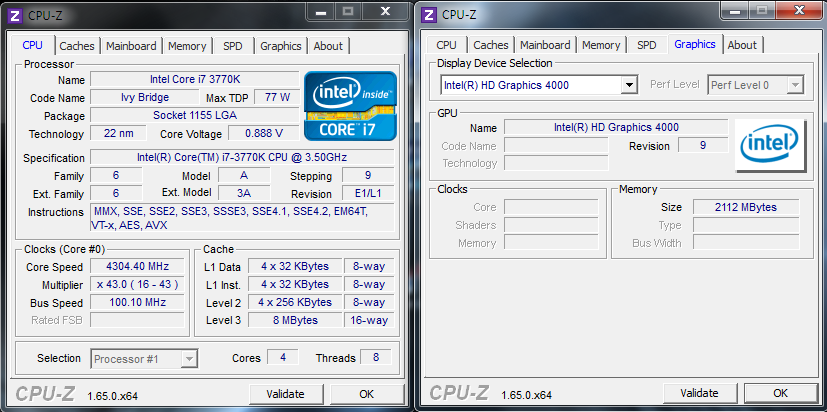Click the Package value Socket 1155 LGA

point(195,115)
